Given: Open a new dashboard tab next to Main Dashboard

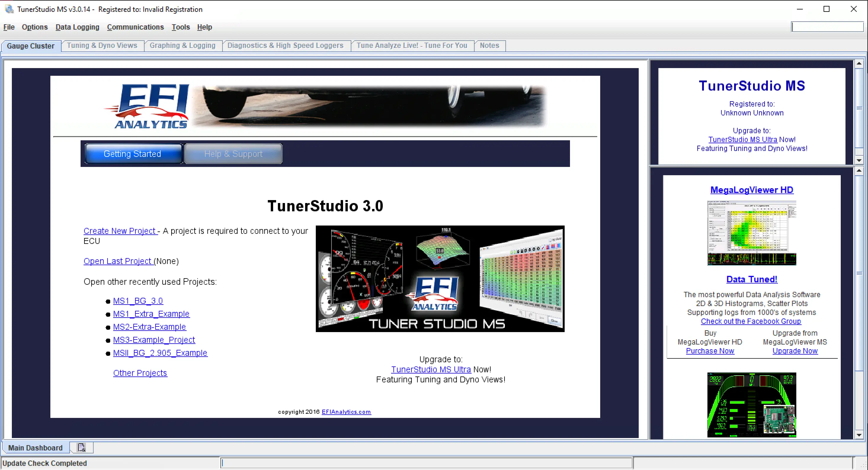Looking at the screenshot, I should (x=81, y=448).
